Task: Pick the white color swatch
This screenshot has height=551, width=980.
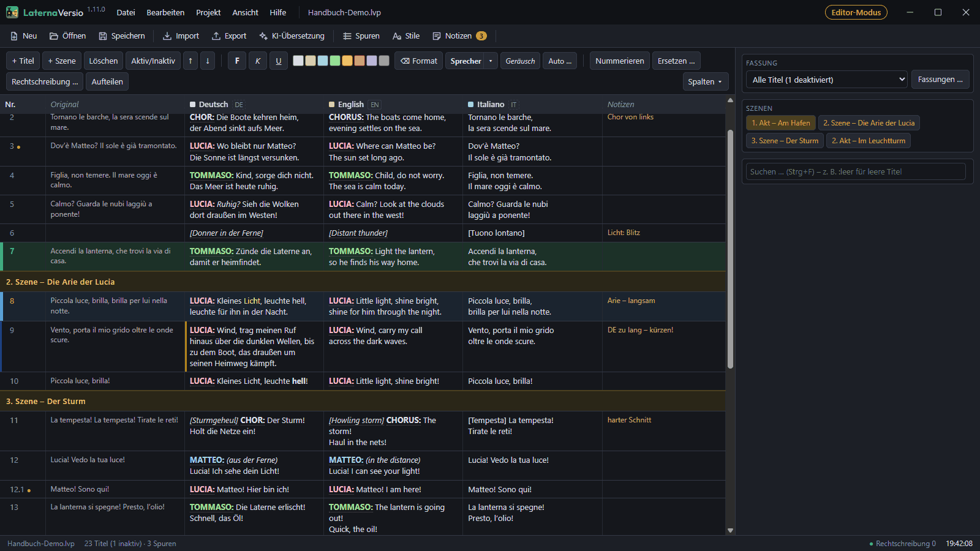Action: pyautogui.click(x=298, y=61)
